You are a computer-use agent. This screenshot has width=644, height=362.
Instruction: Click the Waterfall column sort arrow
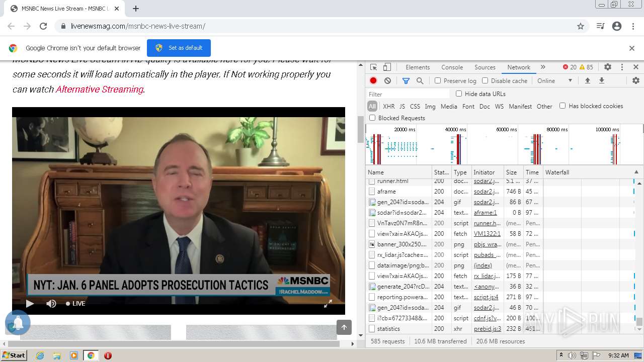tap(636, 172)
